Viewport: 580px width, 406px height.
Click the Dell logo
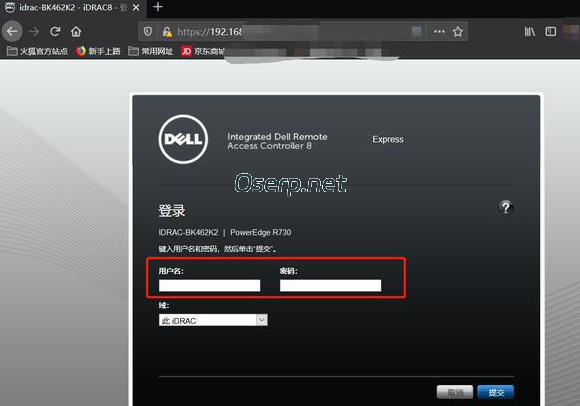(x=183, y=139)
